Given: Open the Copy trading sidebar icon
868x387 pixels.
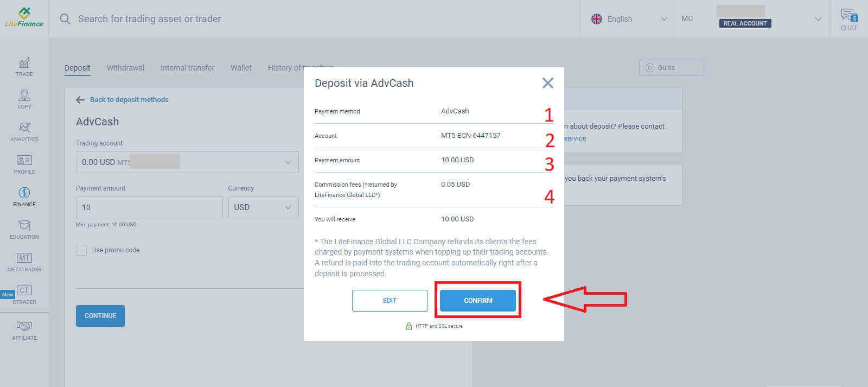Looking at the screenshot, I should click(x=24, y=99).
